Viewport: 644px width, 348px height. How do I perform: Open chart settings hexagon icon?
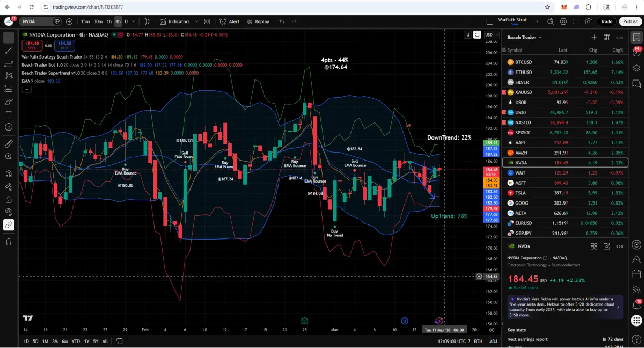click(563, 21)
